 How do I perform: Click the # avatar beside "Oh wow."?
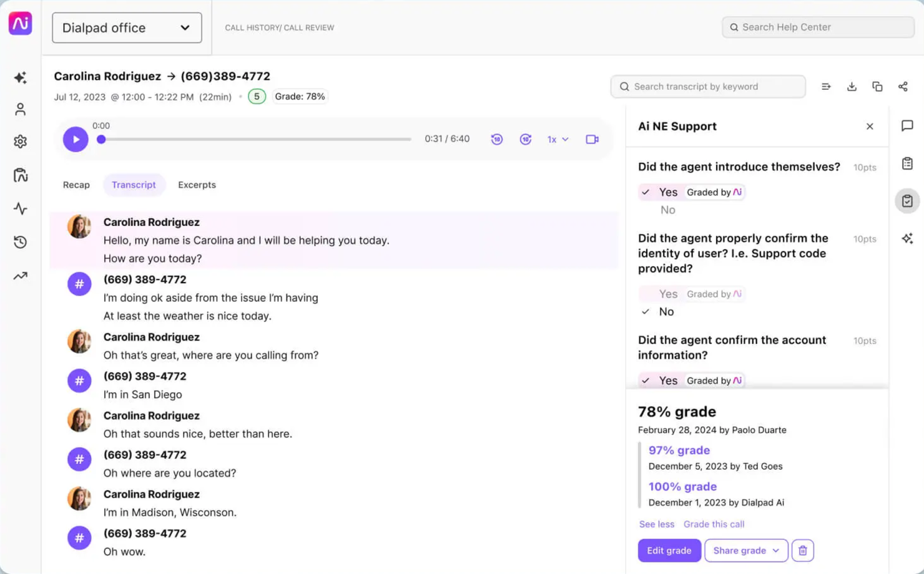(x=79, y=538)
